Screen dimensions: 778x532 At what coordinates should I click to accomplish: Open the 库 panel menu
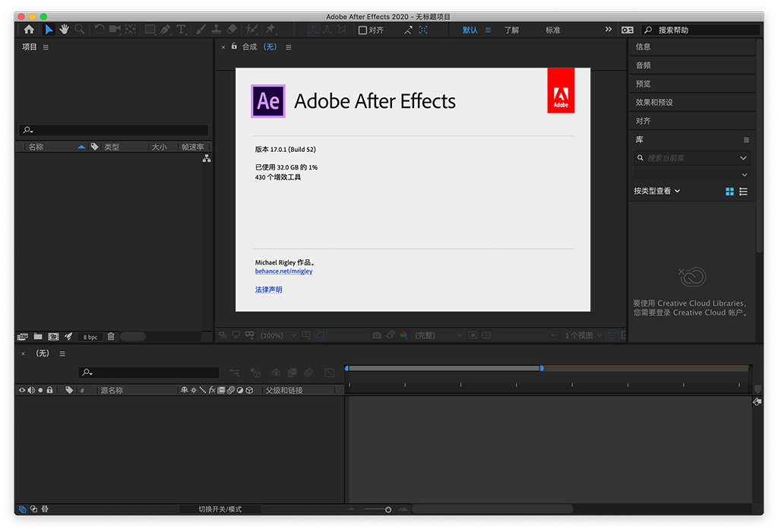coord(746,140)
